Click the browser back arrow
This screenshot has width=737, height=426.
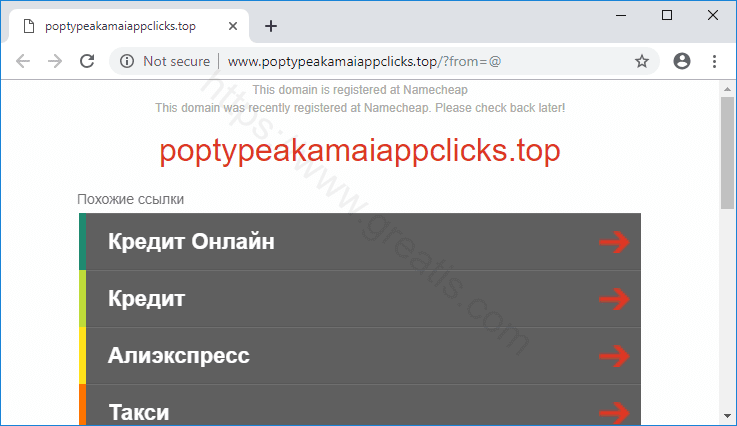pos(23,61)
